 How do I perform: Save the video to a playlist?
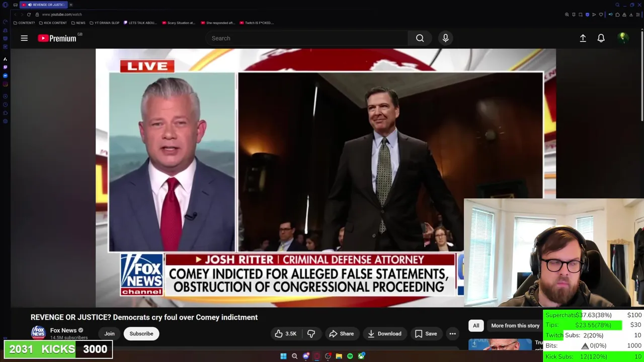[x=426, y=334]
